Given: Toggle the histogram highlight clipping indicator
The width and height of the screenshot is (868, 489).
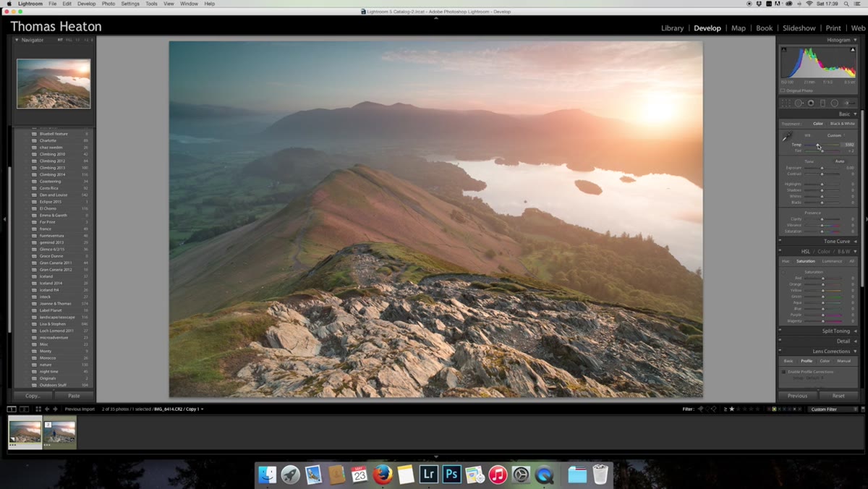Looking at the screenshot, I should 854,51.
